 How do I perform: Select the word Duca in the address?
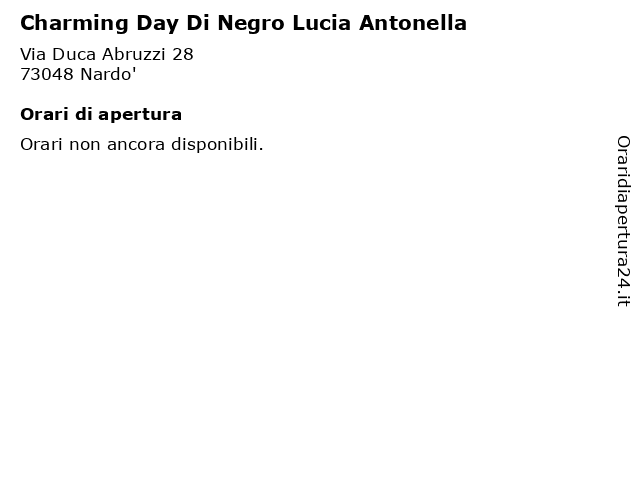click(74, 54)
